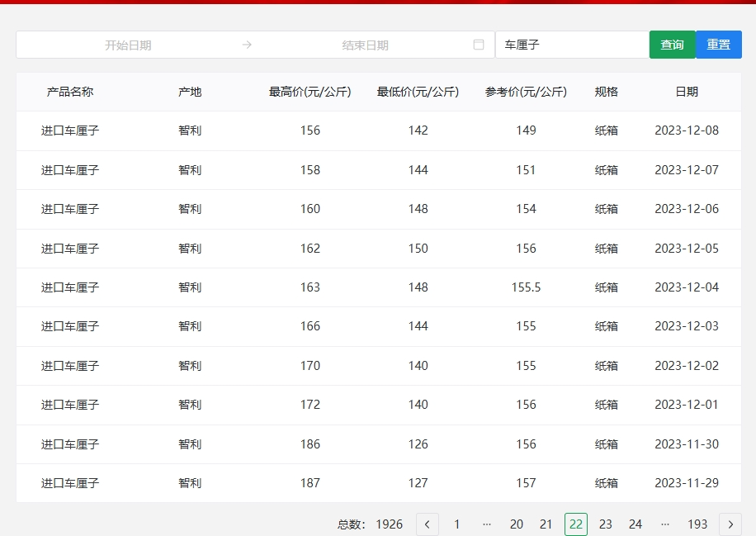Jump to page 20
Image resolution: width=756 pixels, height=536 pixels.
coord(517,524)
